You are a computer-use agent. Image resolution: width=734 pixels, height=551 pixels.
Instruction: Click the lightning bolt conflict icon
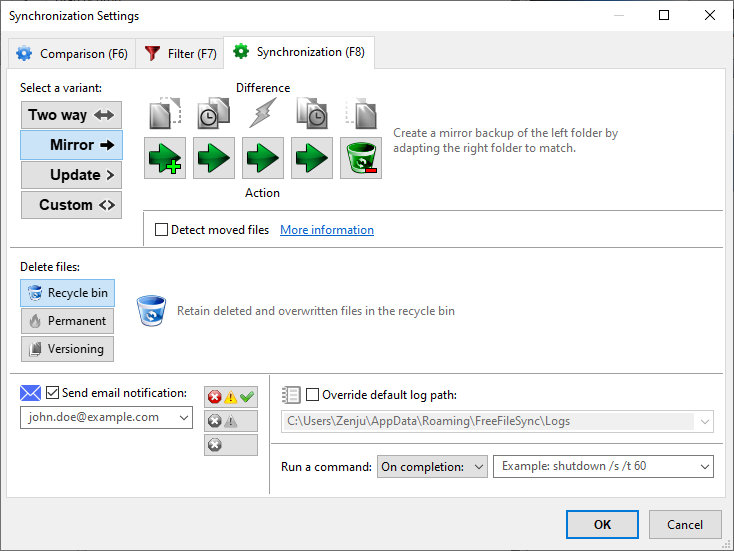(263, 113)
